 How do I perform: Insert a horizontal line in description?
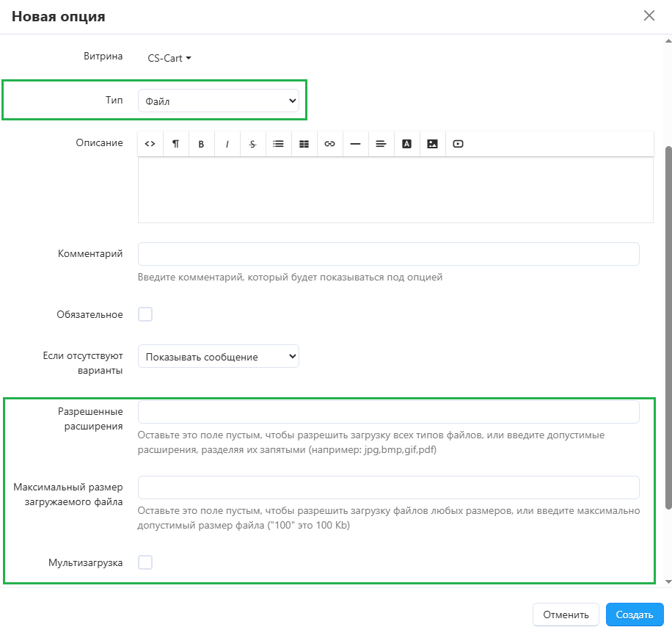tap(356, 144)
